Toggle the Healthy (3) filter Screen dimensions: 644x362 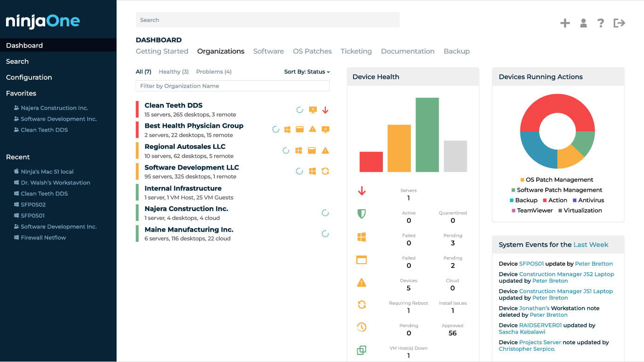point(173,71)
